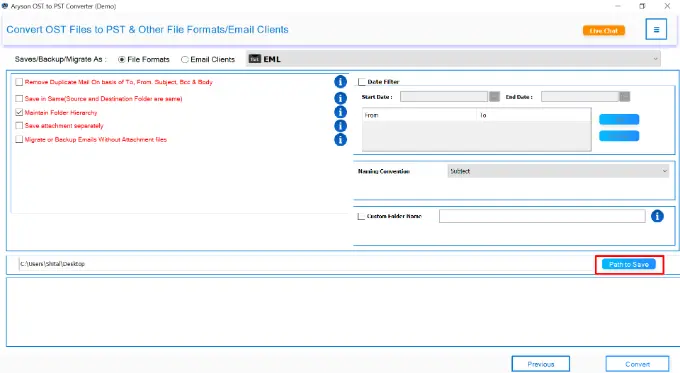Select the Email Clients radio button
Viewport: 680px width, 373px height.
(x=185, y=59)
